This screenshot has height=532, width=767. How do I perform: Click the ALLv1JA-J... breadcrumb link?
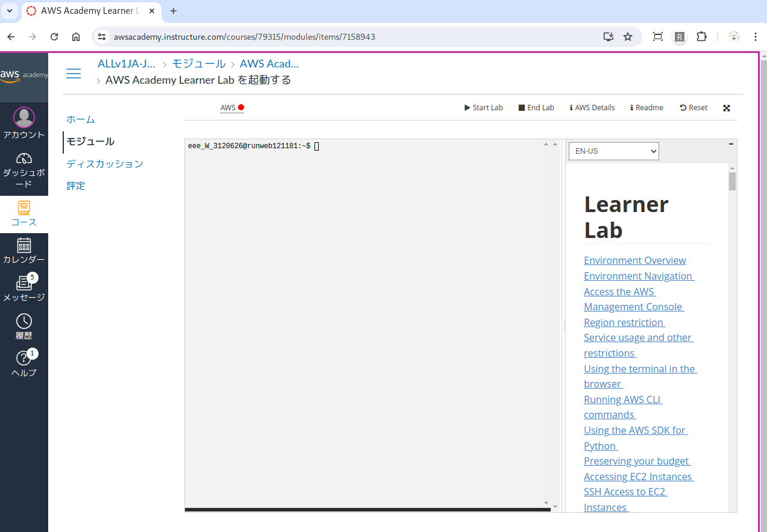[x=127, y=64]
